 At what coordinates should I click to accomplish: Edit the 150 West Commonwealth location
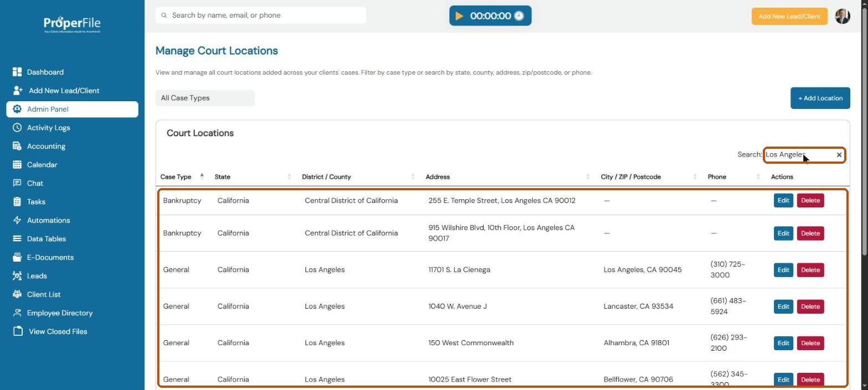[x=783, y=343]
